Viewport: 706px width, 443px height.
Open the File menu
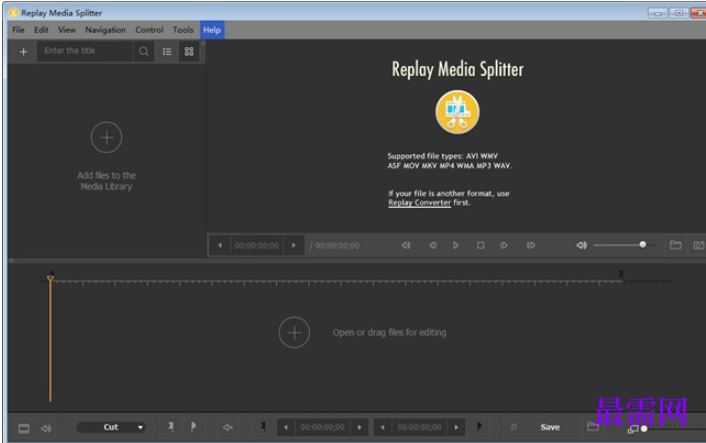tap(18, 30)
